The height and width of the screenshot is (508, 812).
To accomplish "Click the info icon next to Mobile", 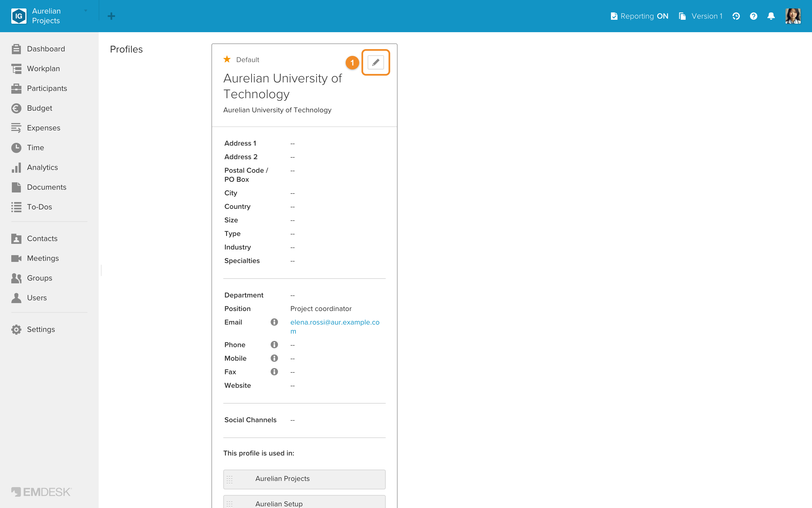I will [274, 358].
